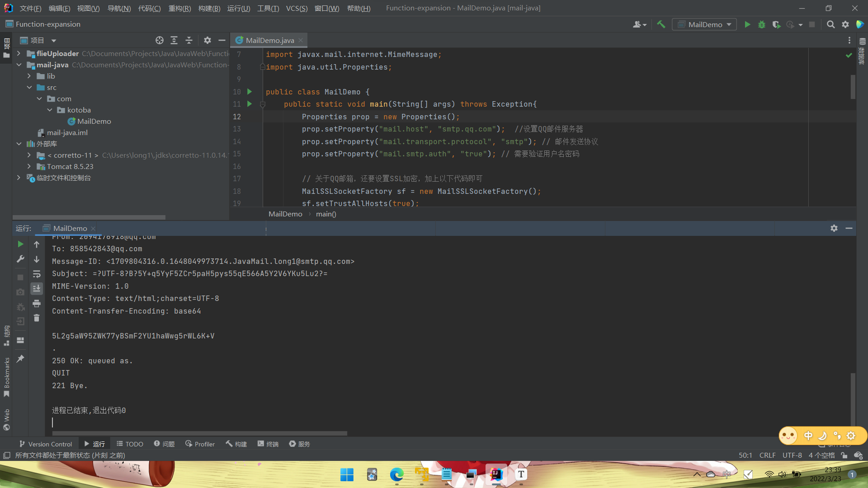
Task: Print the console contents
Action: coord(37,304)
